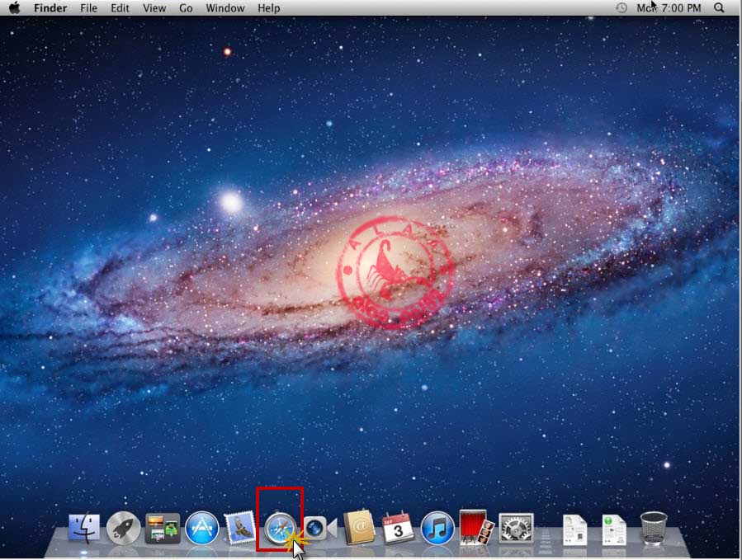
Task: Open the View menu
Action: pyautogui.click(x=154, y=8)
